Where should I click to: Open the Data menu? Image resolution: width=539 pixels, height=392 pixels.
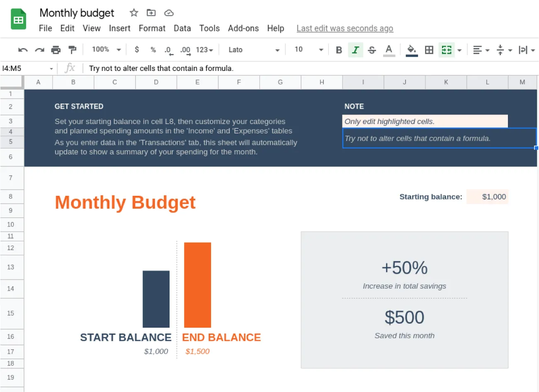(x=182, y=28)
